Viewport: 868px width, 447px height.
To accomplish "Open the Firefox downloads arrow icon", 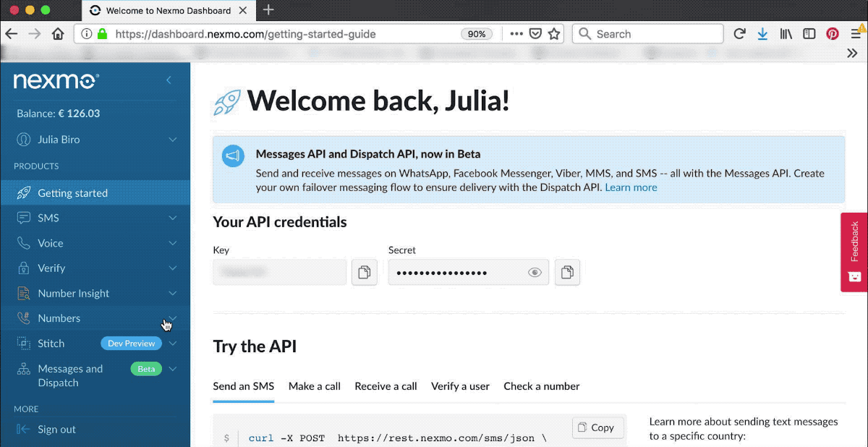I will coord(762,34).
